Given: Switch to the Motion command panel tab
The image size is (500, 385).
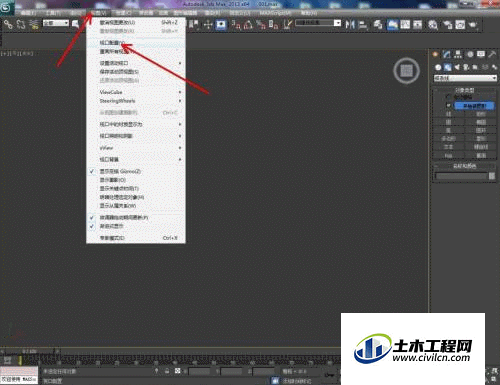Looking at the screenshot, I should (x=470, y=54).
